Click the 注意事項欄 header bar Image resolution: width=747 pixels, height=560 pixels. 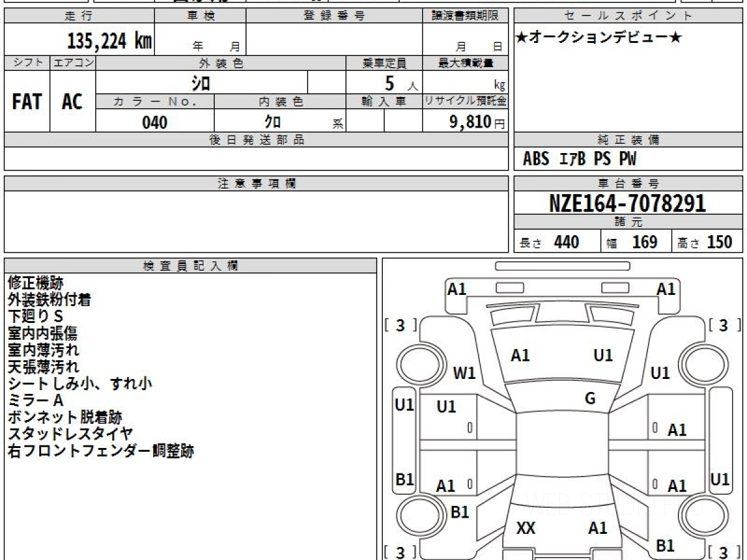[x=256, y=184]
